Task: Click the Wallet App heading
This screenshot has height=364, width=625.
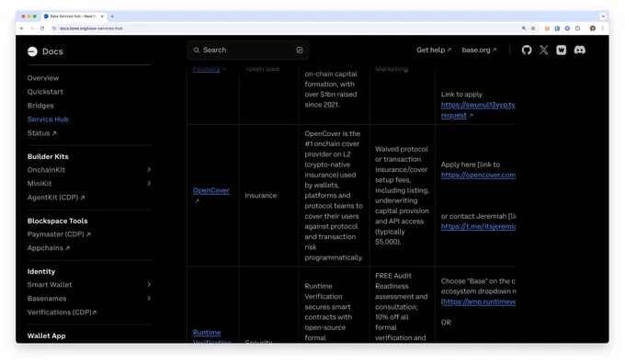Action: click(x=46, y=336)
